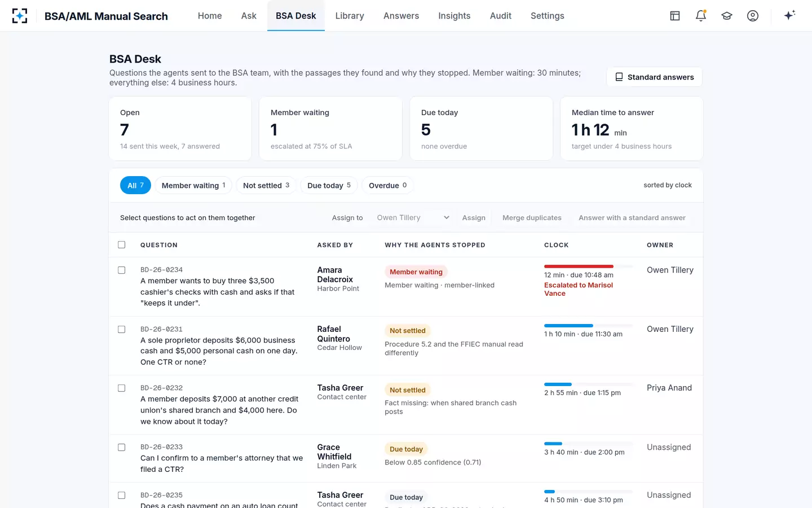Filter by the Due today 5 chip

coord(329,185)
